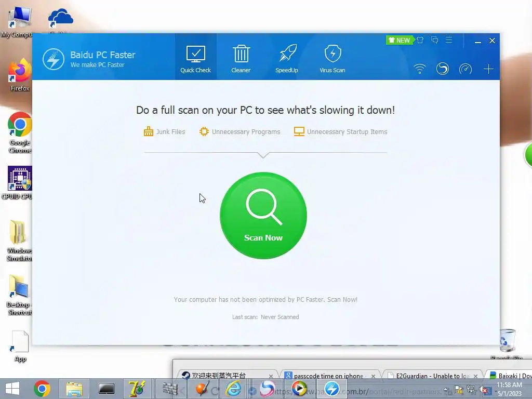Open the paint brush taskbar icon
The width and height of the screenshot is (532, 399).
click(202, 389)
